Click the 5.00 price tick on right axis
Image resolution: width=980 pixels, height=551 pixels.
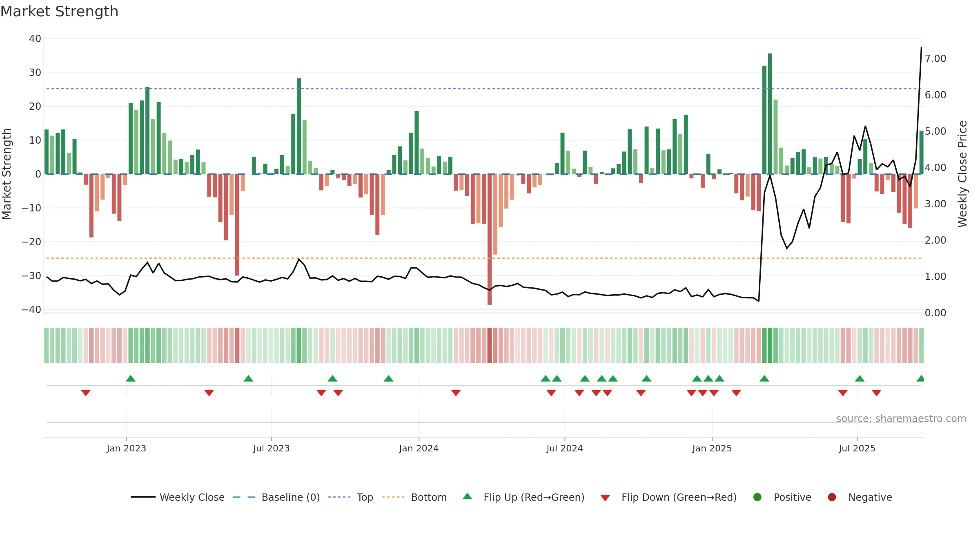(935, 131)
